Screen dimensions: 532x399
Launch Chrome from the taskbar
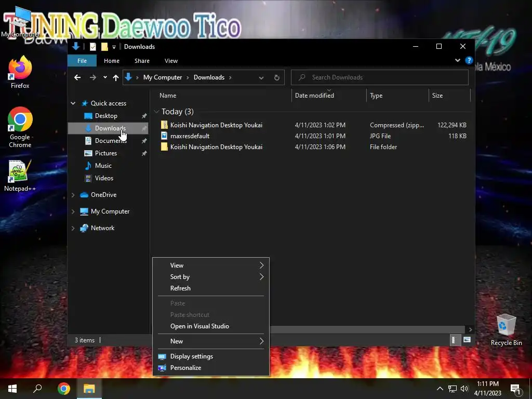pos(64,389)
